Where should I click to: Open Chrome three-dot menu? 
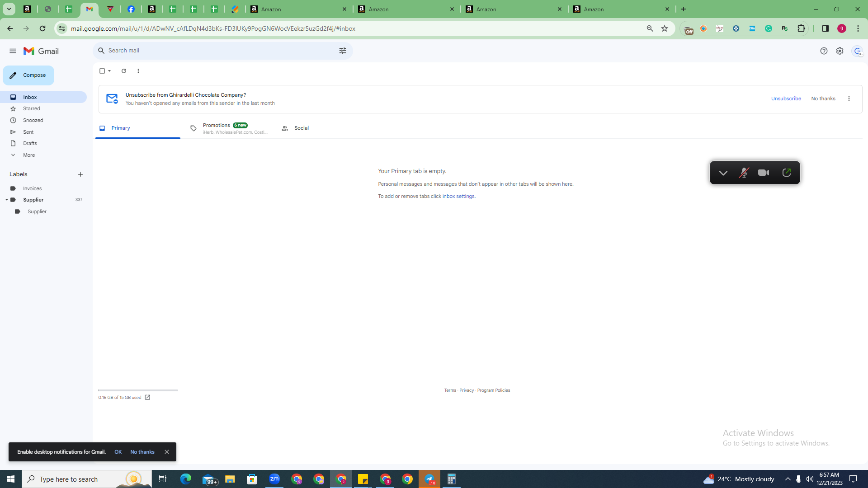click(858, 28)
